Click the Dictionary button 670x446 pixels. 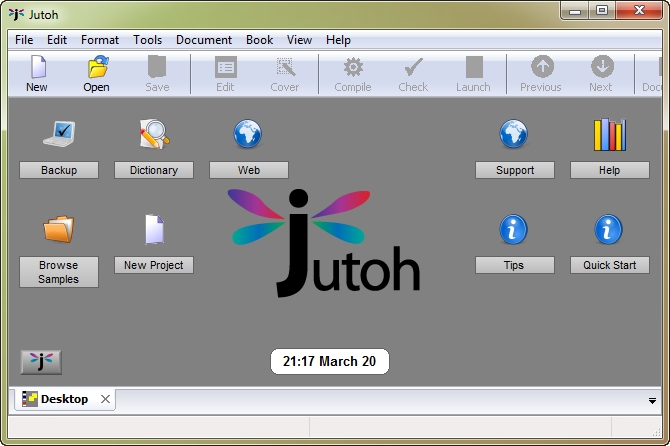click(x=154, y=170)
